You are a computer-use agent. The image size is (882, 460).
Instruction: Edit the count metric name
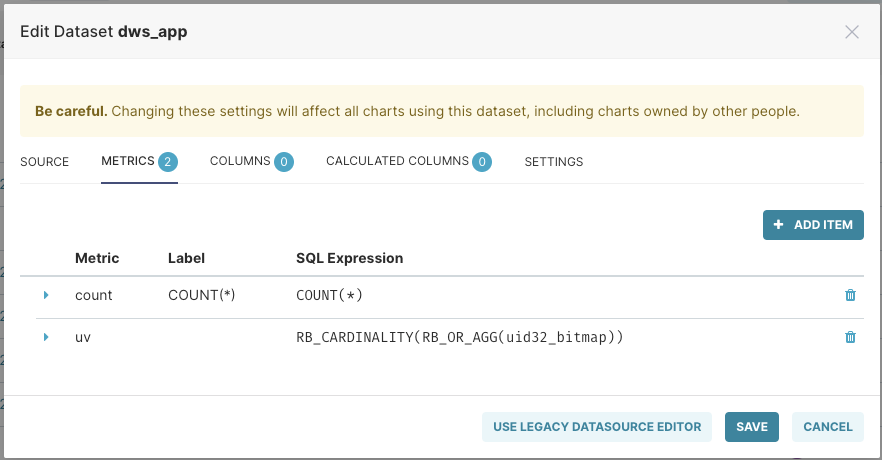point(94,296)
